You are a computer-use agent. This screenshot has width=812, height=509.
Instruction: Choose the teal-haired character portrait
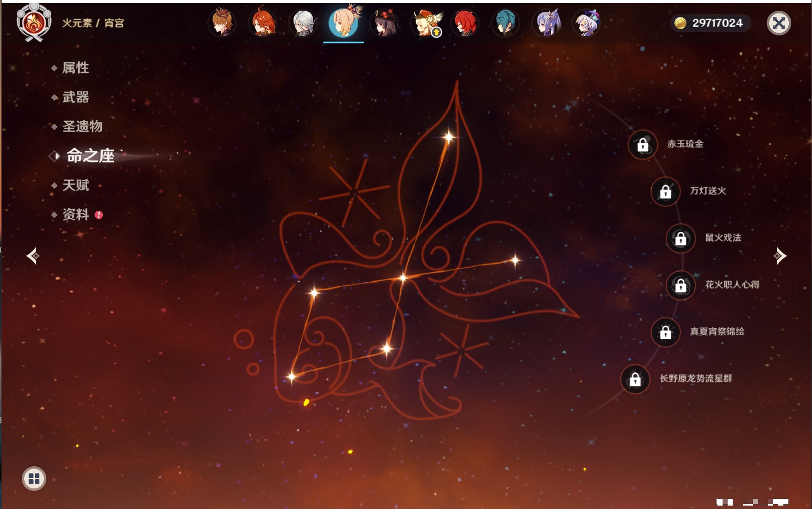pos(506,23)
